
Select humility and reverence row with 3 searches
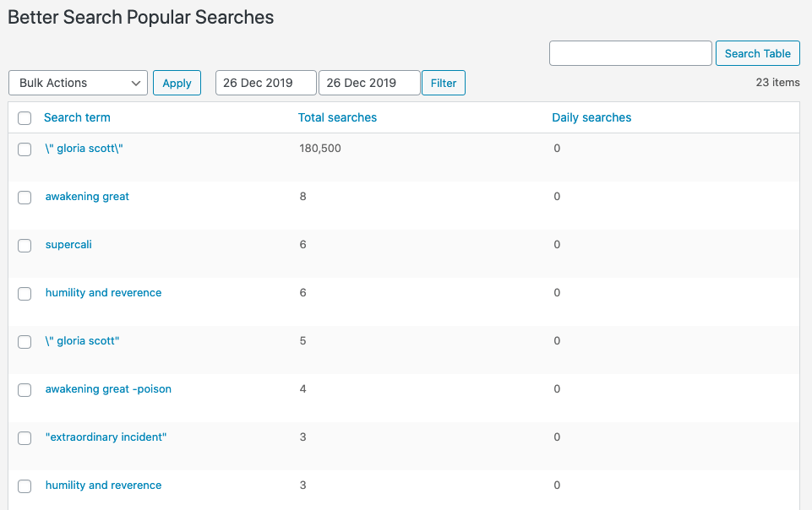tap(25, 486)
